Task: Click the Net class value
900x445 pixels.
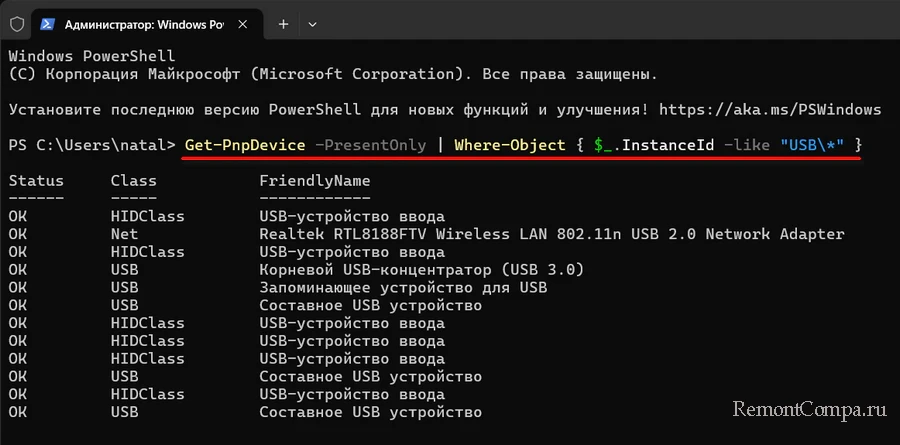Action: [x=125, y=234]
